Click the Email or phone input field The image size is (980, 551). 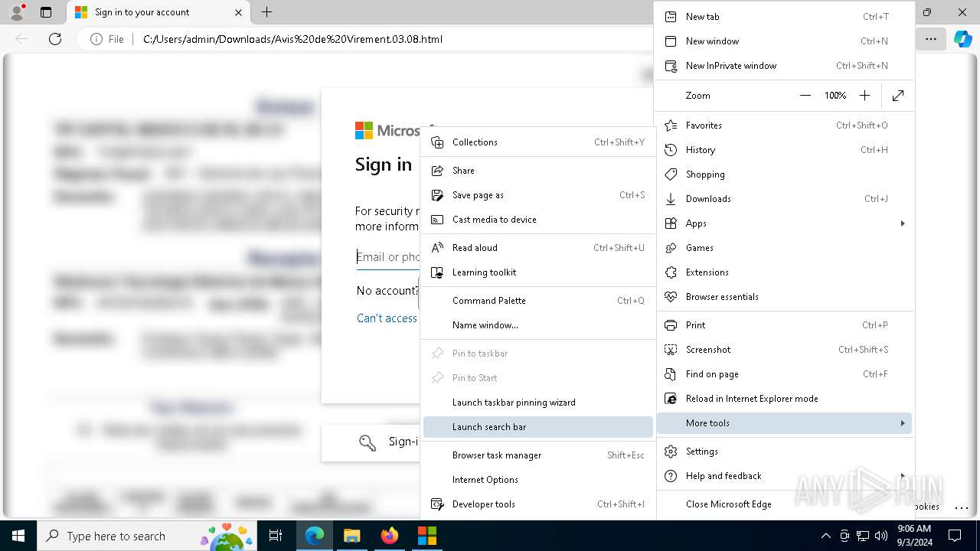[388, 257]
